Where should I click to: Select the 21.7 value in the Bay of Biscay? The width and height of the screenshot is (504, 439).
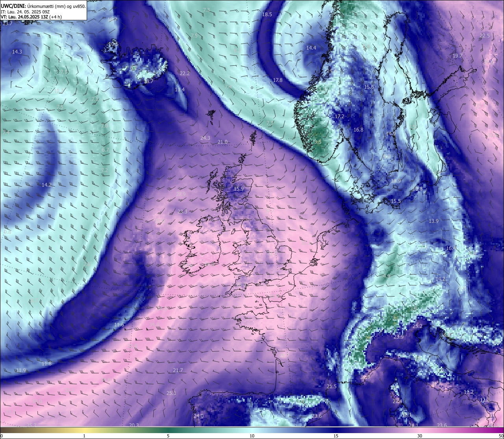click(178, 370)
